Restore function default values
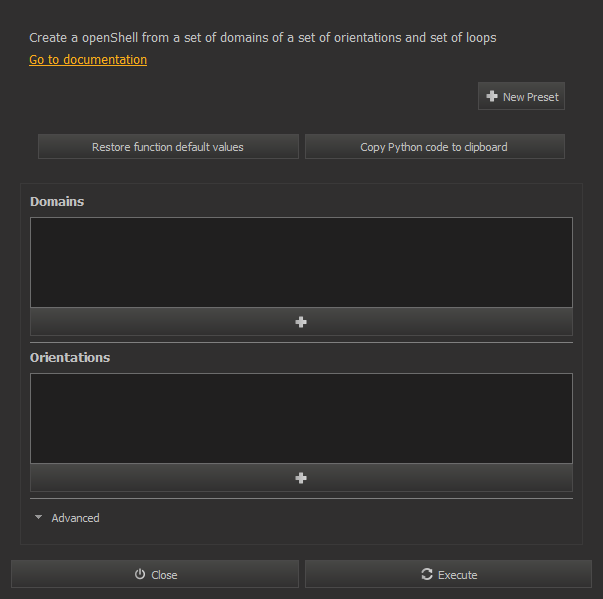Screen dimensions: 603x599 click(x=168, y=146)
